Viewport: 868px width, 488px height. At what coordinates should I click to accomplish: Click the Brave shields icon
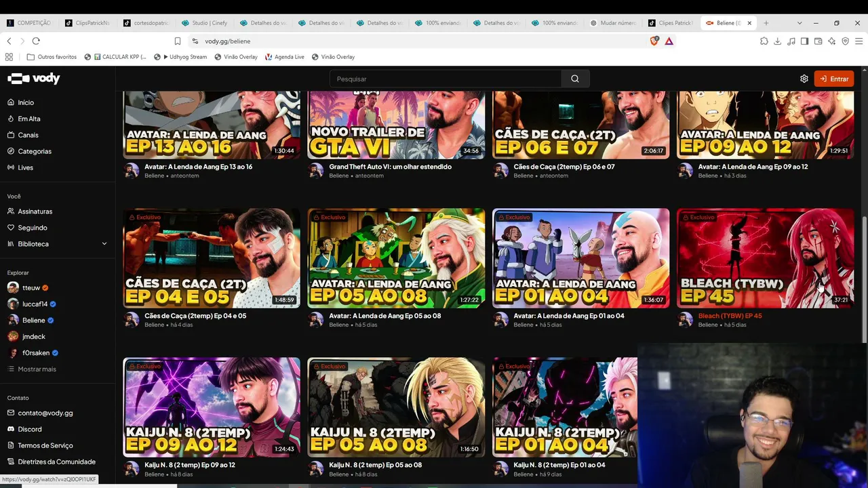tap(654, 41)
